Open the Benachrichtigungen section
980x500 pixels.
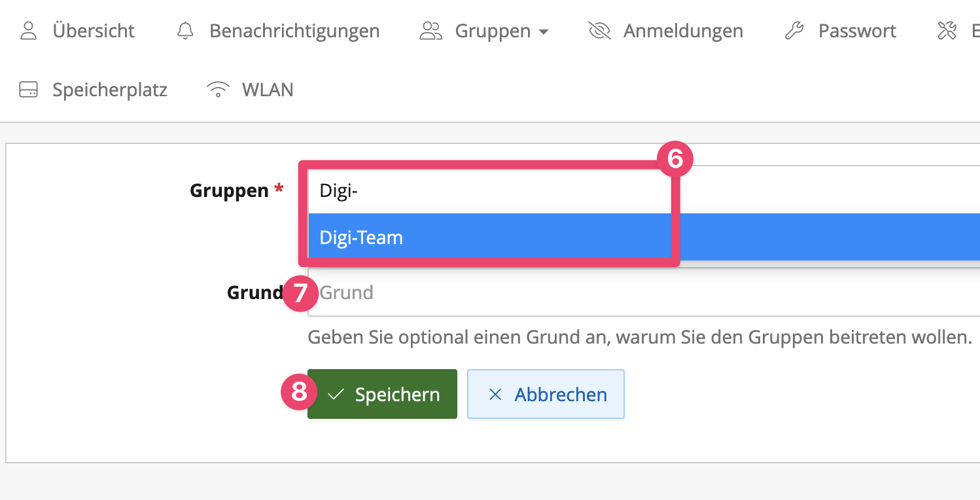click(x=294, y=30)
